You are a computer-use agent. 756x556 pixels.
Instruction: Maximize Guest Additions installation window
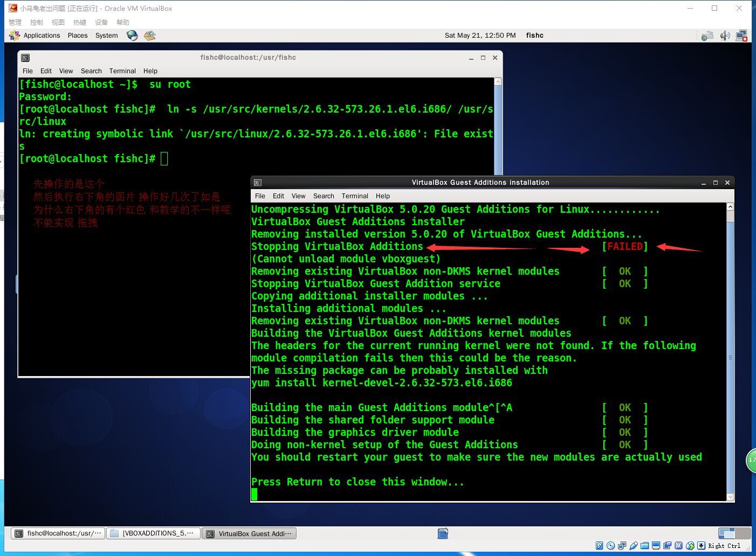[x=716, y=183]
